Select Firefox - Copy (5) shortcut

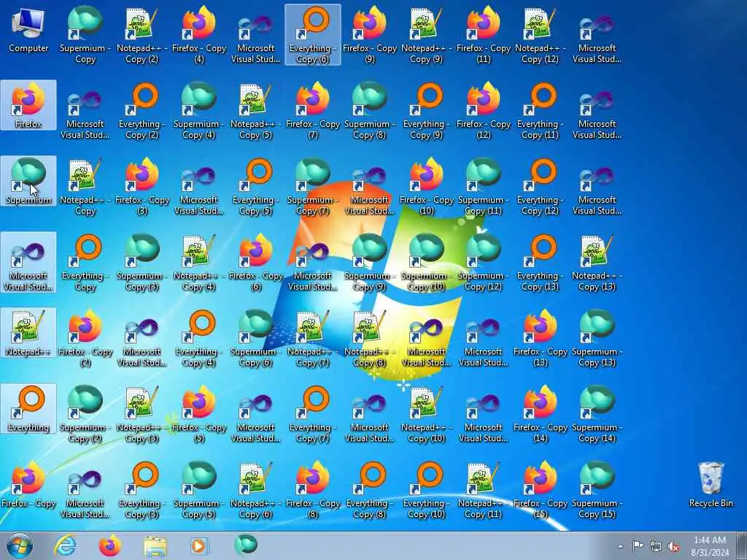(198, 414)
